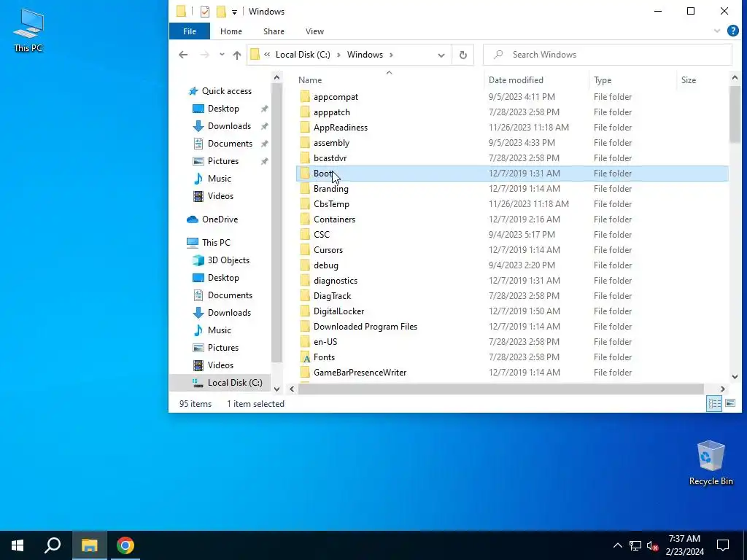Expand the address bar history dropdown
This screenshot has height=560, width=747.
click(x=441, y=55)
